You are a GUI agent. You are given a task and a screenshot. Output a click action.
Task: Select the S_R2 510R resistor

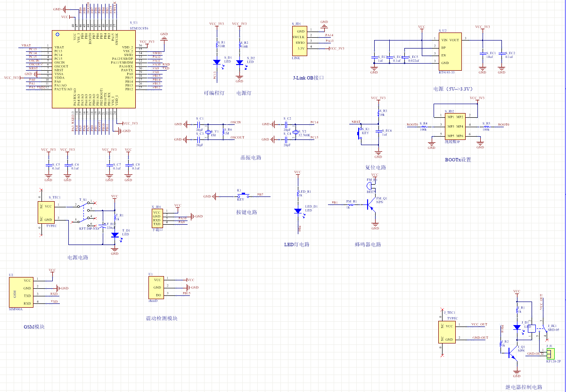point(239,45)
